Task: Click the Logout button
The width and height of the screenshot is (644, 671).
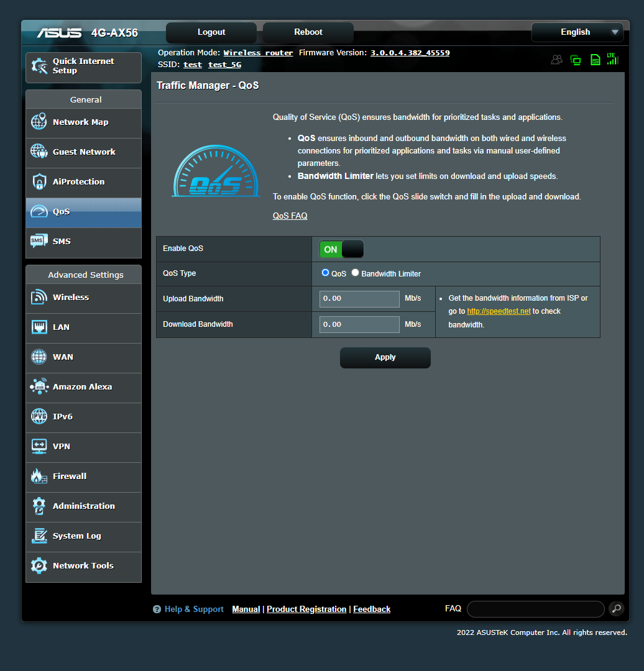Action: click(211, 32)
